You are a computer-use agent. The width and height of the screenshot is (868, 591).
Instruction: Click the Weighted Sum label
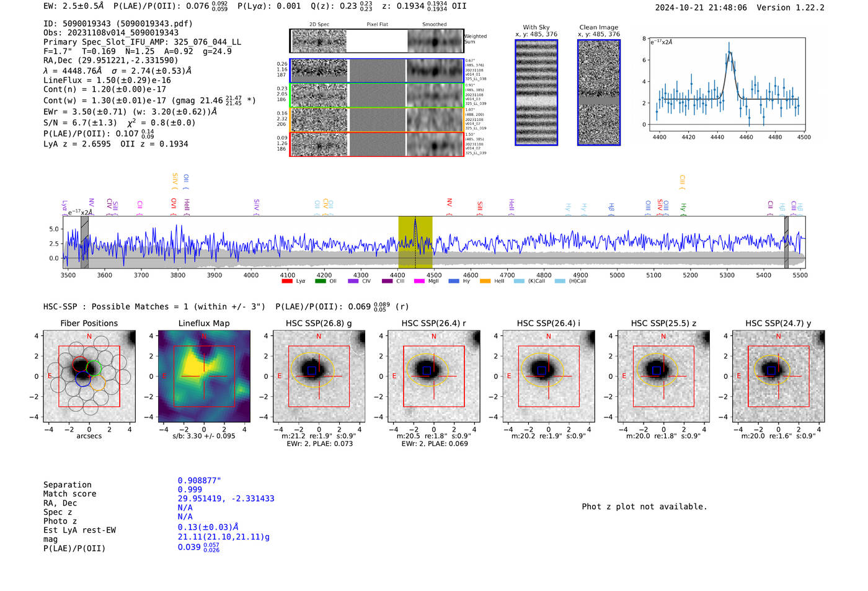tap(476, 39)
